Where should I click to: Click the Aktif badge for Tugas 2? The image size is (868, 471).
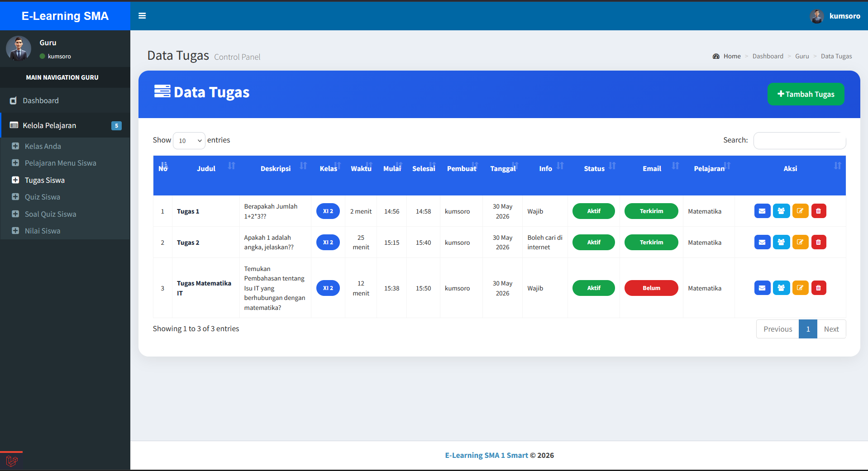pos(594,242)
